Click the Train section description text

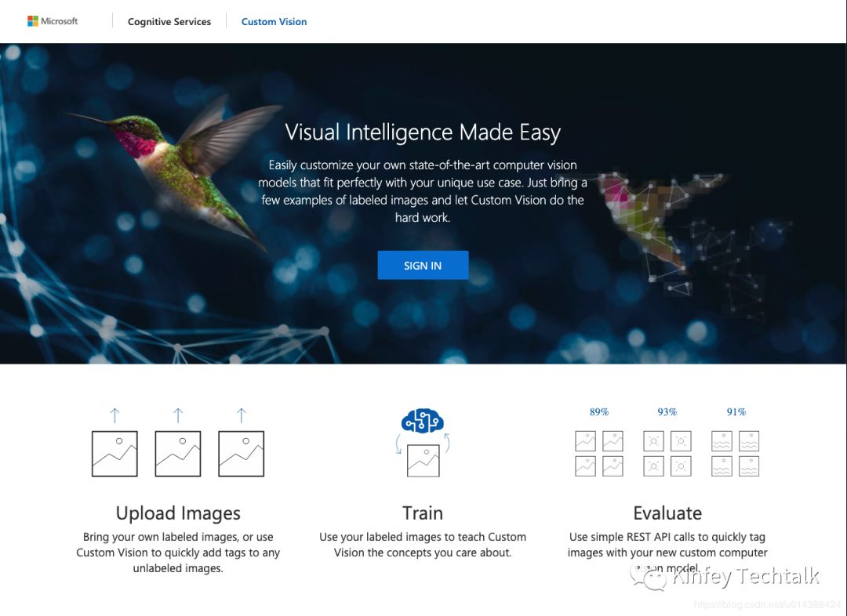pos(423,545)
